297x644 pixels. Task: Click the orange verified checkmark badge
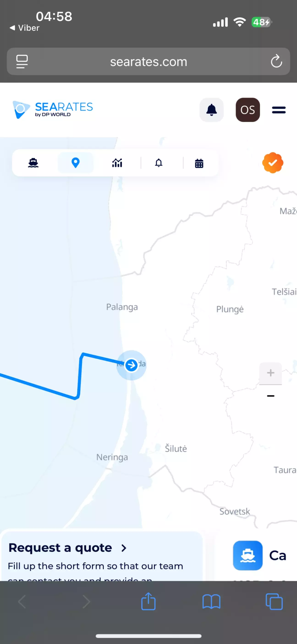[x=273, y=163]
